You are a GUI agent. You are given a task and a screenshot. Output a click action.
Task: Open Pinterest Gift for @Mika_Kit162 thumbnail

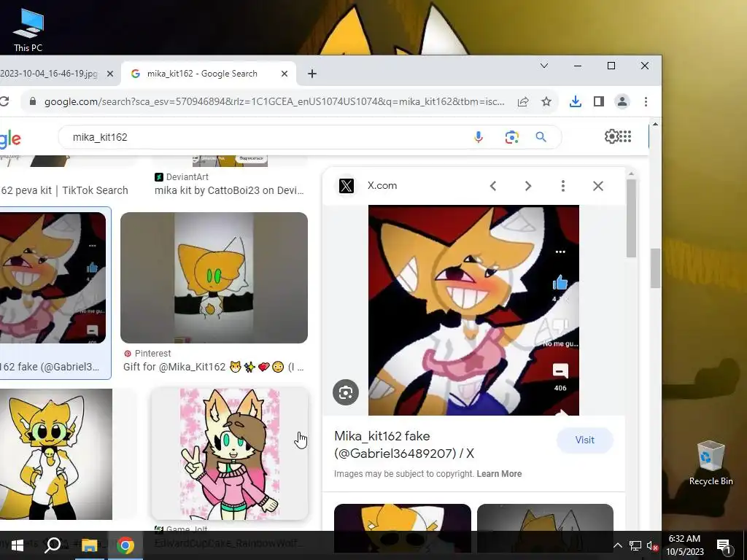[214, 278]
